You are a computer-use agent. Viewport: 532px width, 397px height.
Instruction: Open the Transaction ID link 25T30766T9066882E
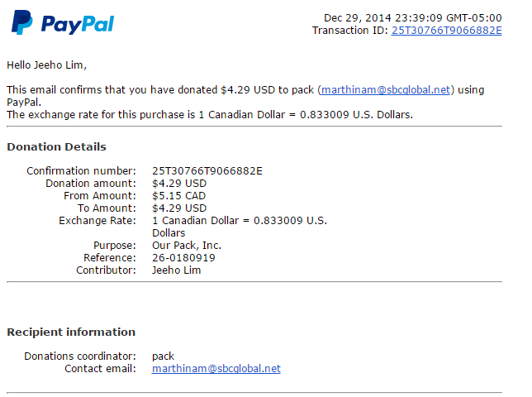[x=446, y=31]
